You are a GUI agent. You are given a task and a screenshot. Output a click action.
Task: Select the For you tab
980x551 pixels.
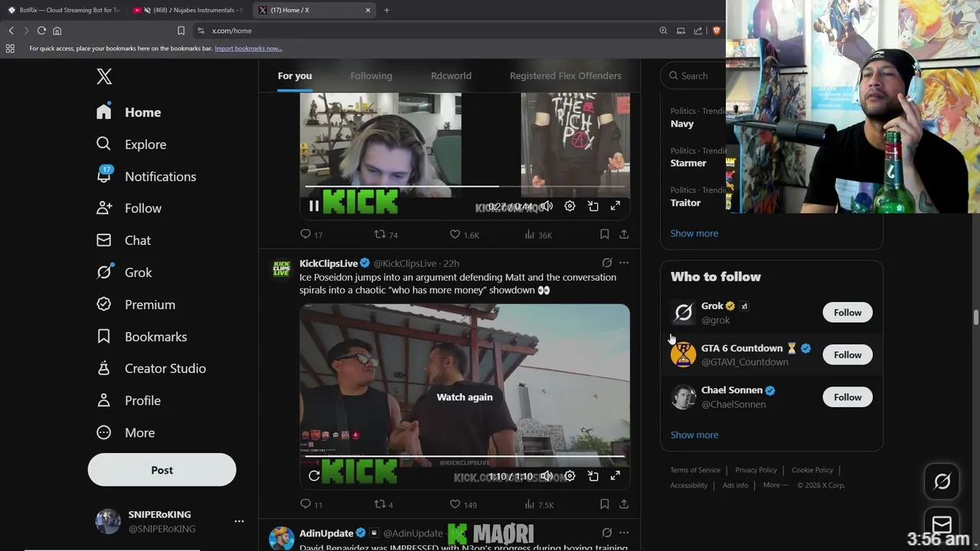(295, 76)
